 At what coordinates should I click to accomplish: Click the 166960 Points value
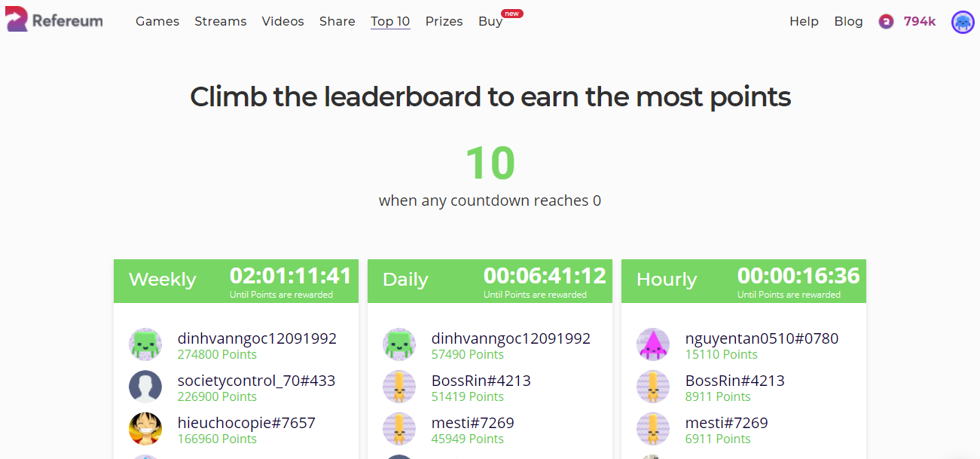[217, 439]
